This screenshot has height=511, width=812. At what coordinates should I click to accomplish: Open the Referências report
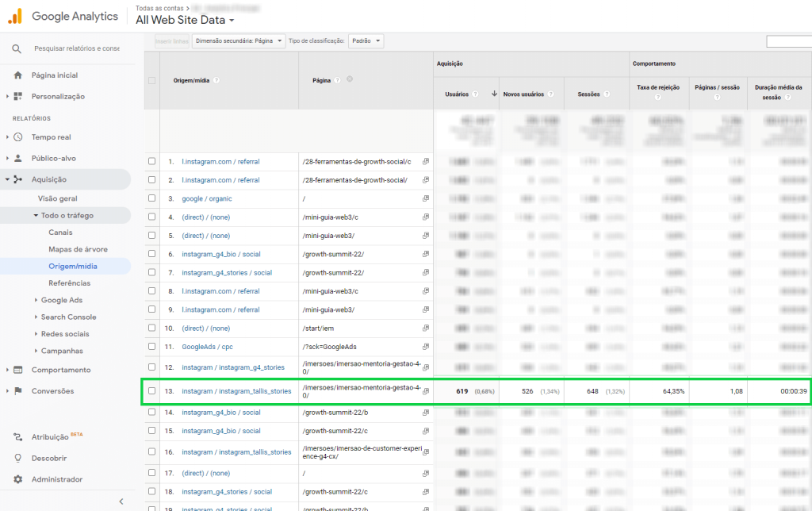(70, 283)
